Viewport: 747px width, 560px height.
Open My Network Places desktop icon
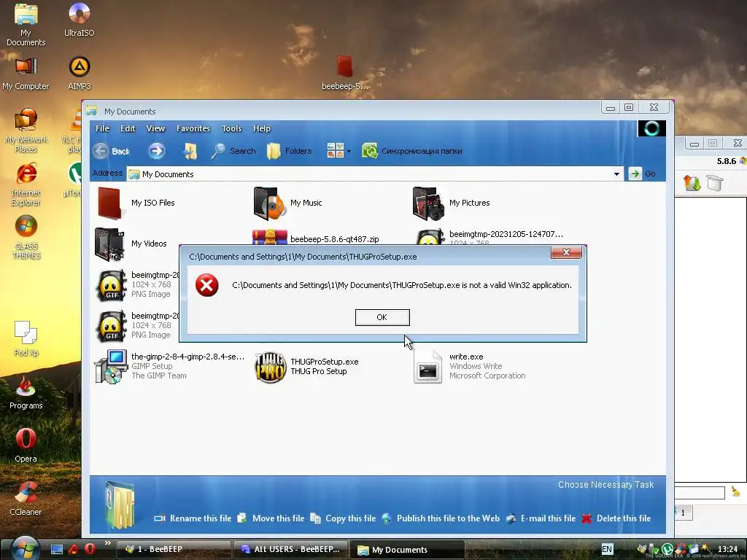pyautogui.click(x=26, y=131)
